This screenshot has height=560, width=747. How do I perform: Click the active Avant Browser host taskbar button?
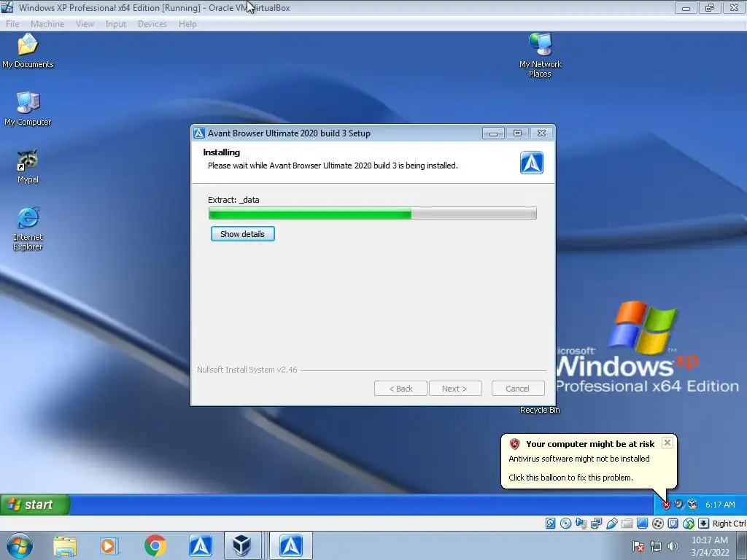tap(291, 545)
